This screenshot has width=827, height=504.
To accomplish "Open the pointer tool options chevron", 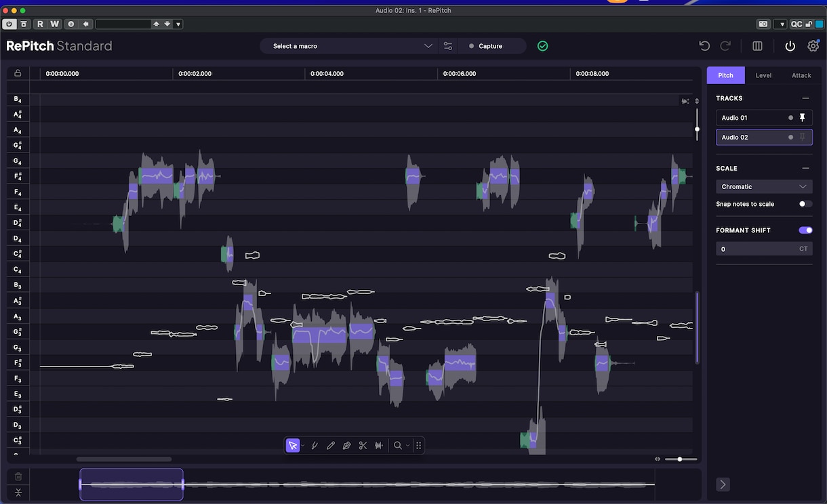I will coord(303,446).
